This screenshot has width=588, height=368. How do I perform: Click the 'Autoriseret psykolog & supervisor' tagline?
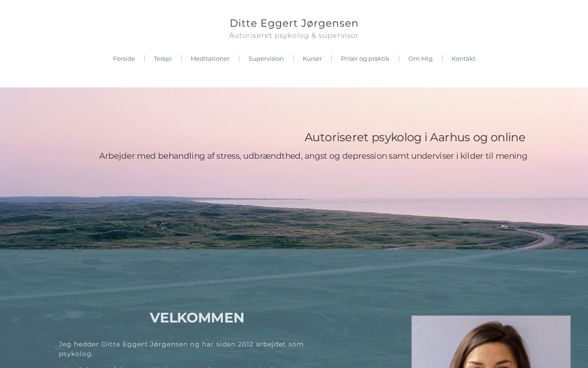pos(294,35)
